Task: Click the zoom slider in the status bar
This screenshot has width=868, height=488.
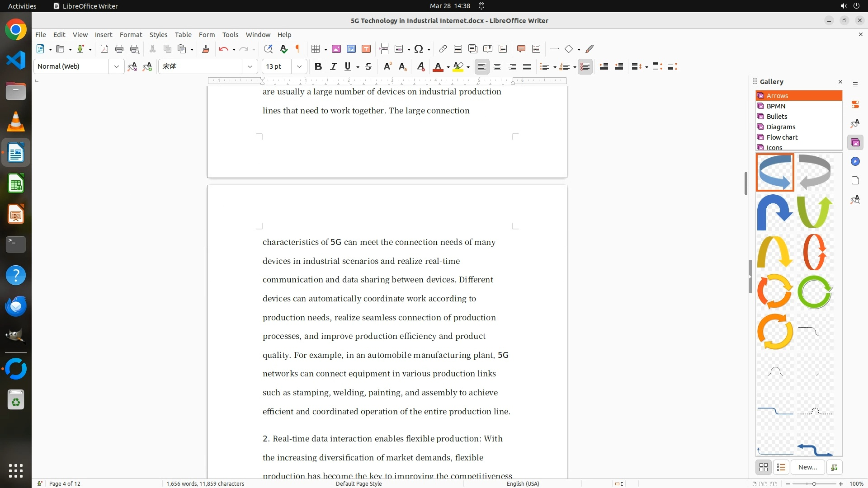Action: tap(814, 484)
